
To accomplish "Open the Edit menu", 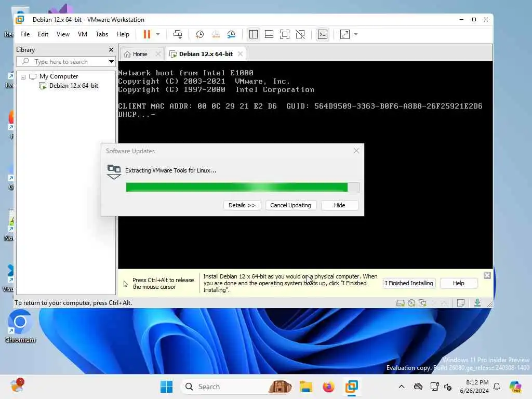I will tap(43, 34).
